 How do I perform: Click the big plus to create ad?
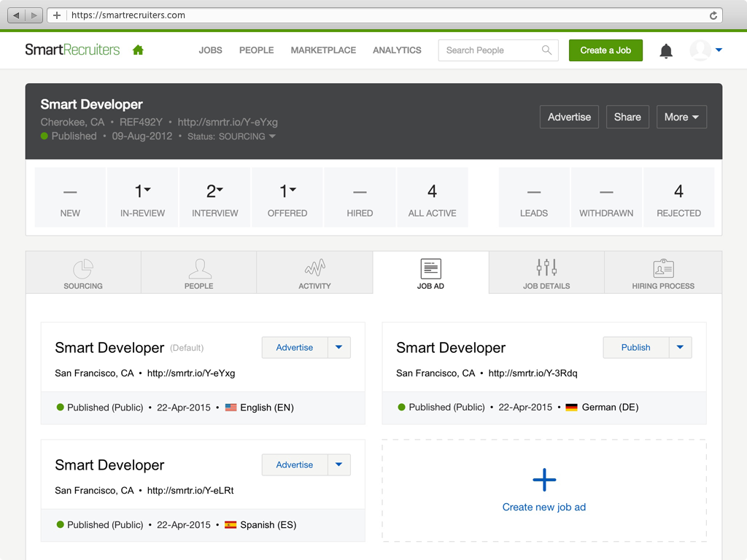(x=544, y=480)
